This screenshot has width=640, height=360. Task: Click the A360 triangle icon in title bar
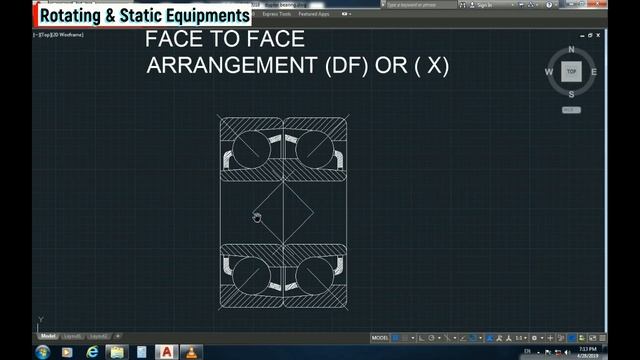point(531,5)
